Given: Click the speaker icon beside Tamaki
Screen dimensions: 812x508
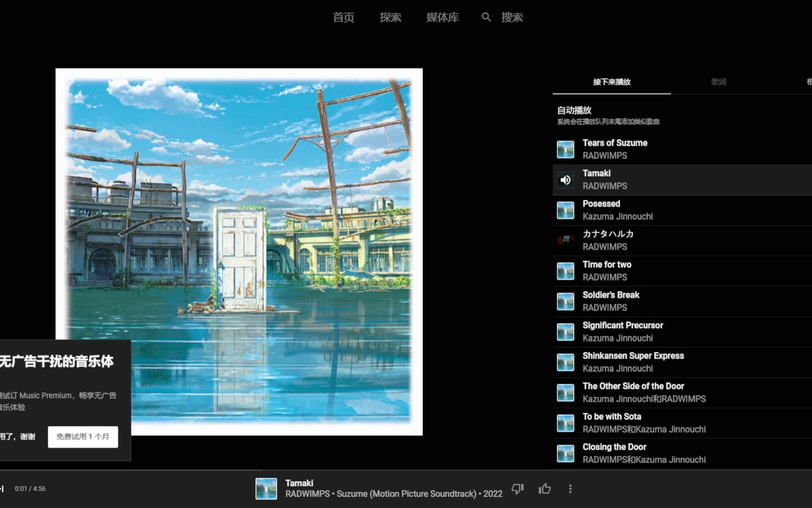Looking at the screenshot, I should [566, 180].
